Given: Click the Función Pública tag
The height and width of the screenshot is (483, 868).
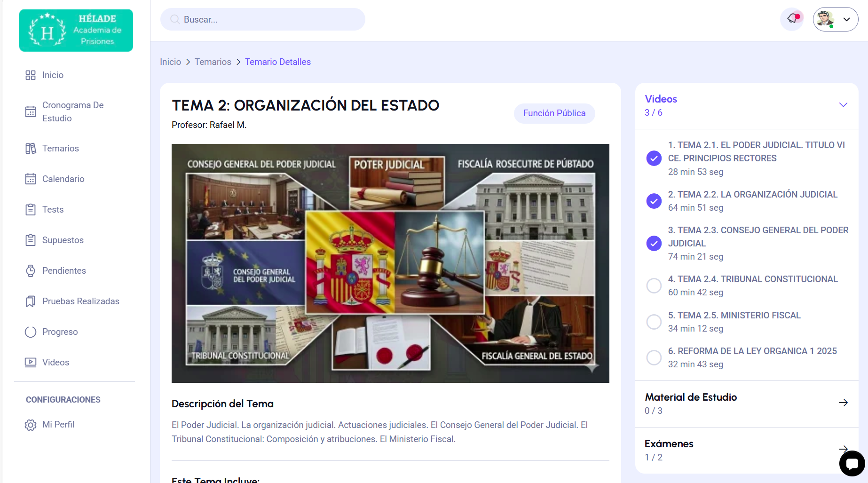Looking at the screenshot, I should 554,113.
